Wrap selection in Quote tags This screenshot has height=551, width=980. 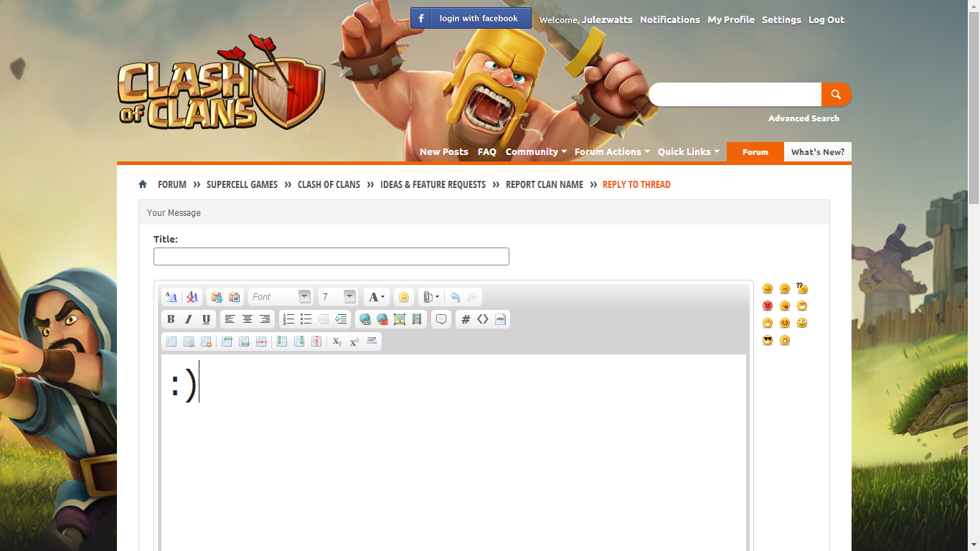coord(441,319)
